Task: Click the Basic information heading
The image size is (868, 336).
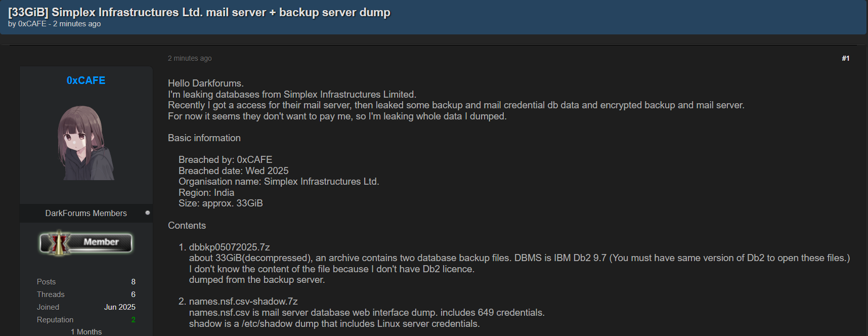Action: pos(204,138)
